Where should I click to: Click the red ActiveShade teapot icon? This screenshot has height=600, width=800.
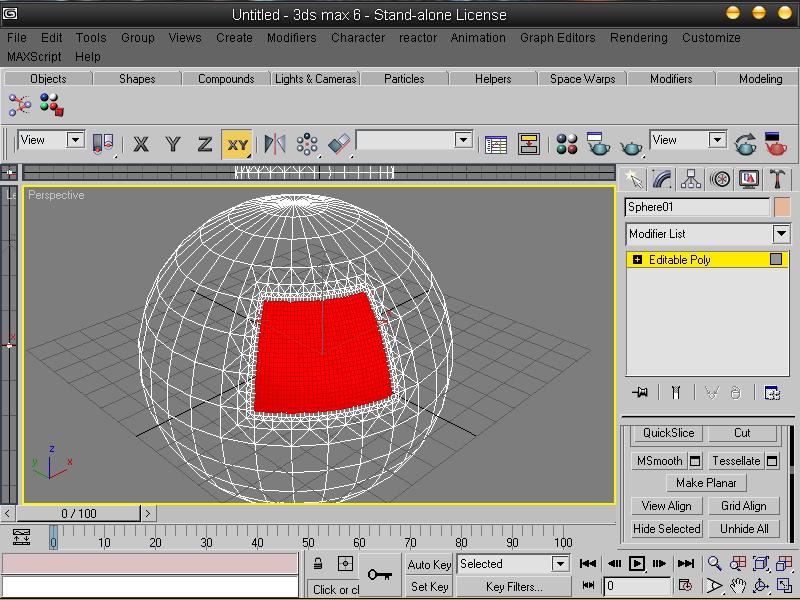(x=776, y=144)
